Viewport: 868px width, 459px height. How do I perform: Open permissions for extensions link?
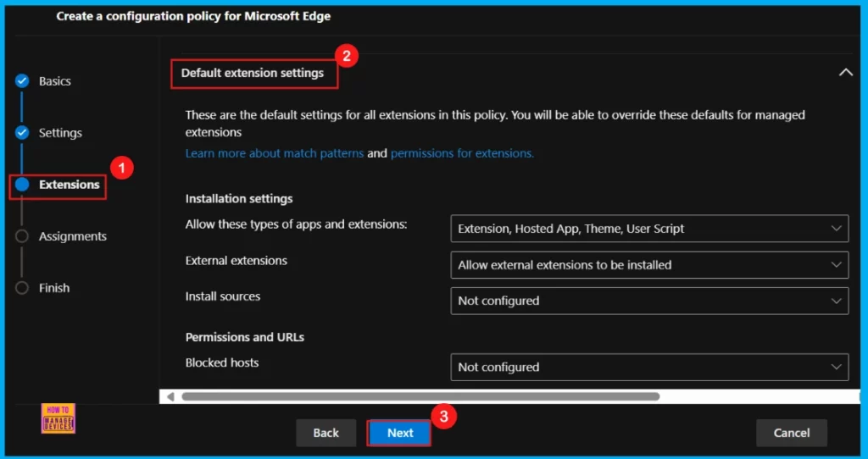point(462,153)
